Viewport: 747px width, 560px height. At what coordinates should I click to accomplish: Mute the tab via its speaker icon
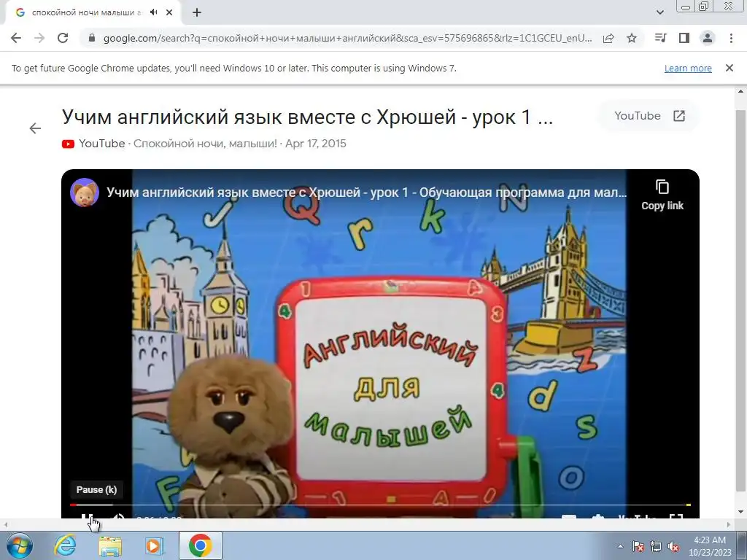tap(153, 12)
